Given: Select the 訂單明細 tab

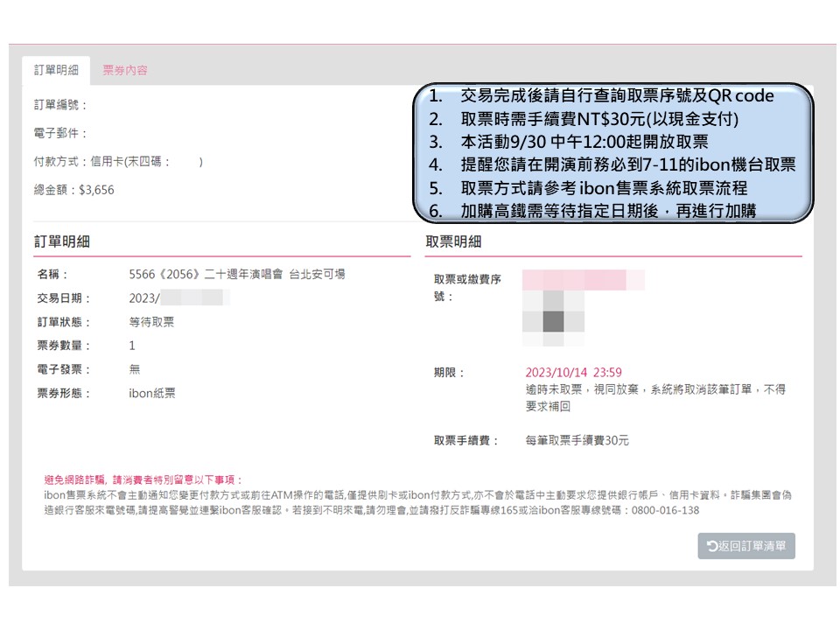Looking at the screenshot, I should click(x=56, y=70).
